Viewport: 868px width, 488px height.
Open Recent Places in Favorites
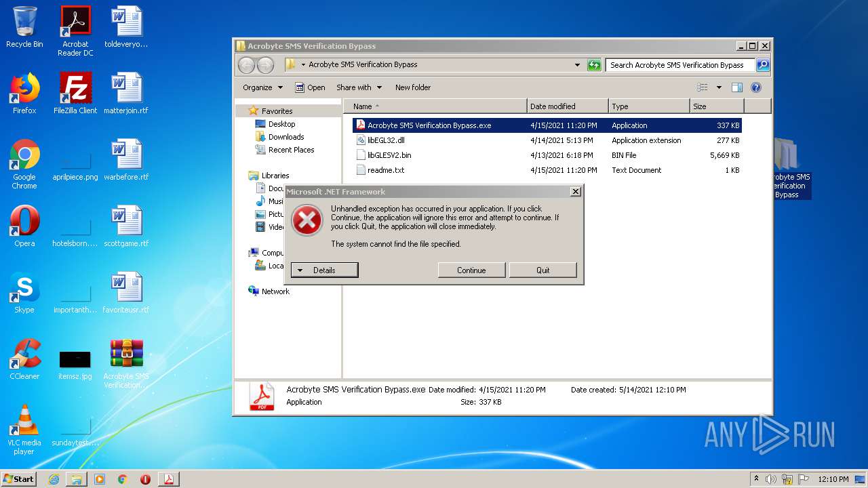291,150
